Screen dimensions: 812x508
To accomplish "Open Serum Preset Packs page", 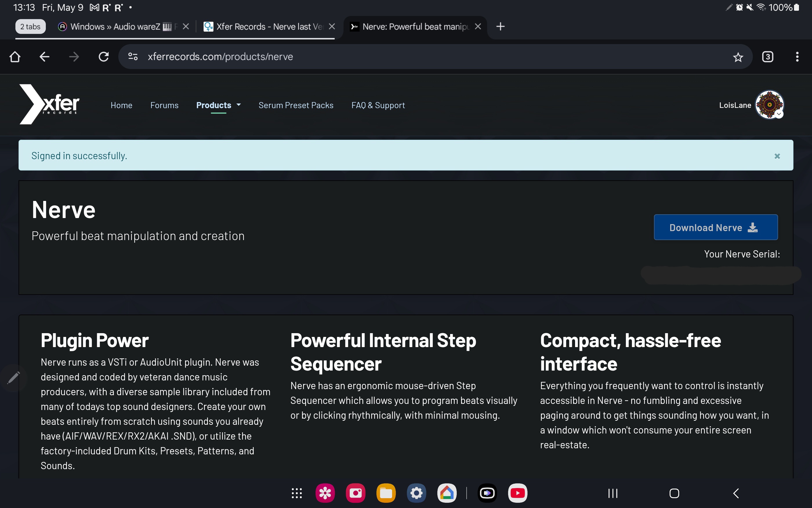I will coord(296,105).
